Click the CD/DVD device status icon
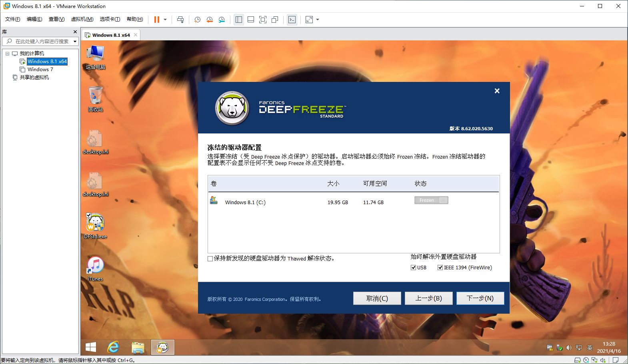Viewport: 628px width, 364px height. point(586,360)
